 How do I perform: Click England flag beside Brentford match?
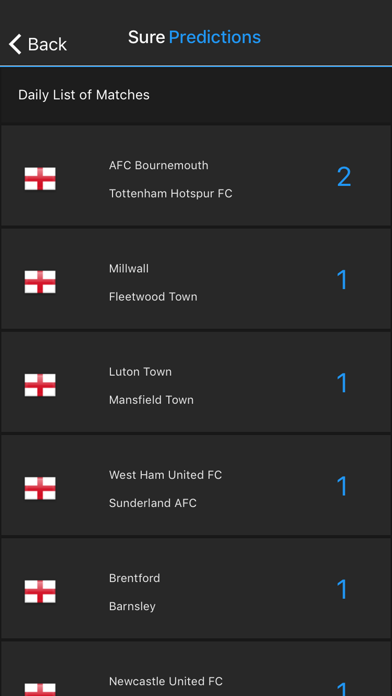tap(40, 591)
